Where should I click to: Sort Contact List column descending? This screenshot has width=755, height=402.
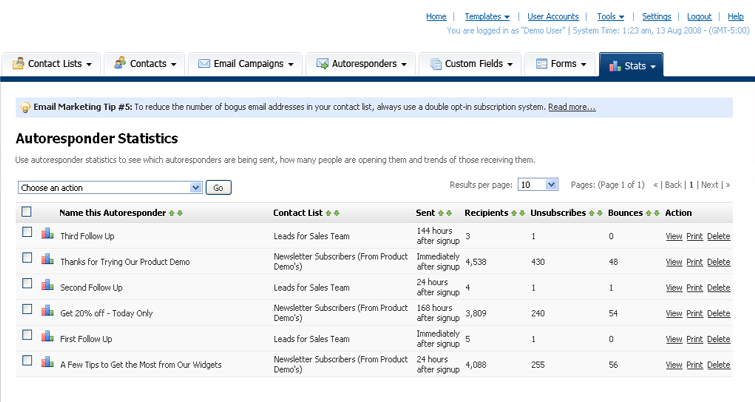point(337,213)
